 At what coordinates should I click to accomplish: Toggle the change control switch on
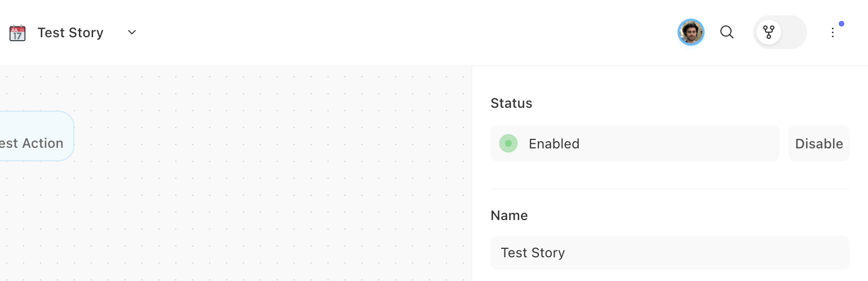780,32
